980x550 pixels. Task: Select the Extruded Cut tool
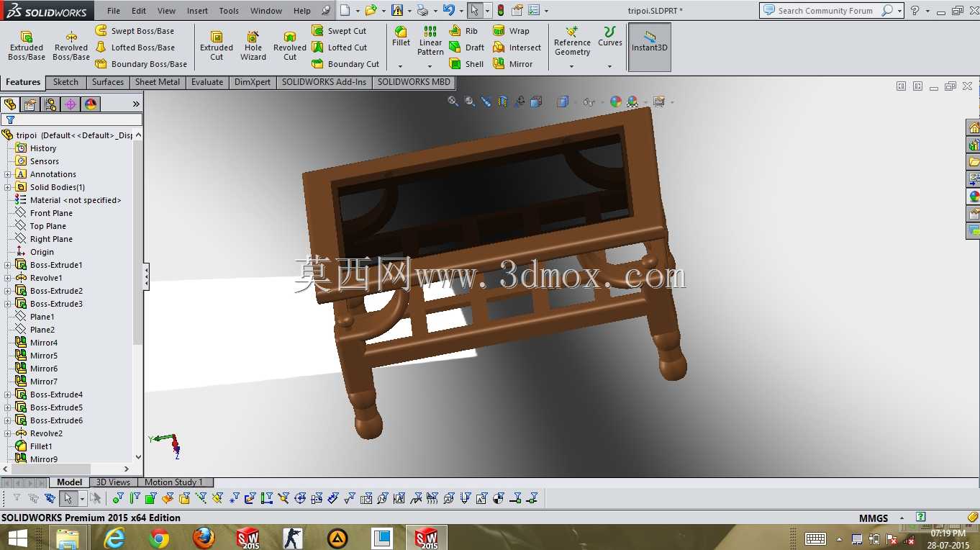[x=217, y=45]
